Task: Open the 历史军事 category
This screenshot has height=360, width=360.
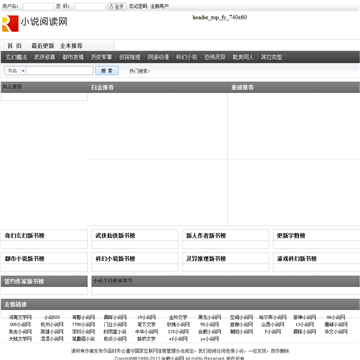Action: 101,57
